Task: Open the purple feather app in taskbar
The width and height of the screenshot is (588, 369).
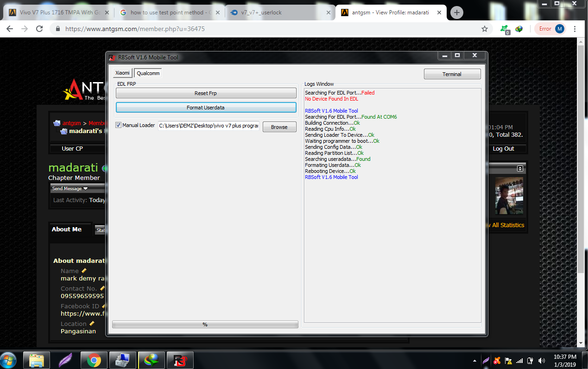Action: pos(65,360)
